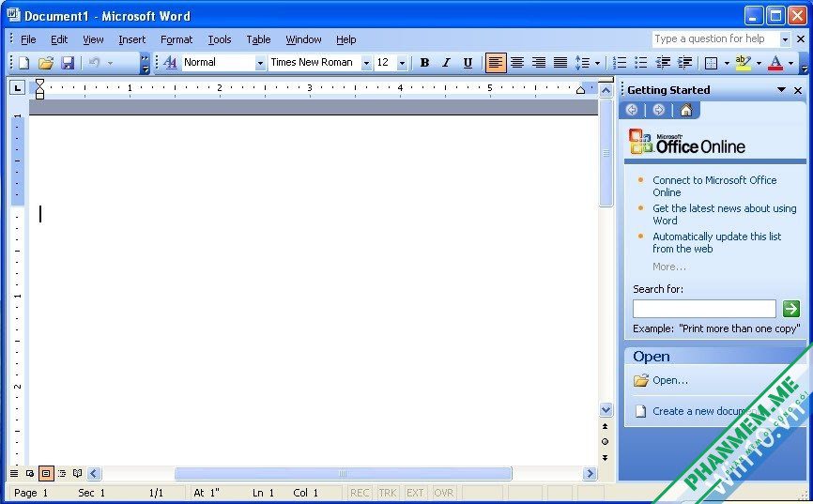Apply Bullets list format

click(x=641, y=63)
